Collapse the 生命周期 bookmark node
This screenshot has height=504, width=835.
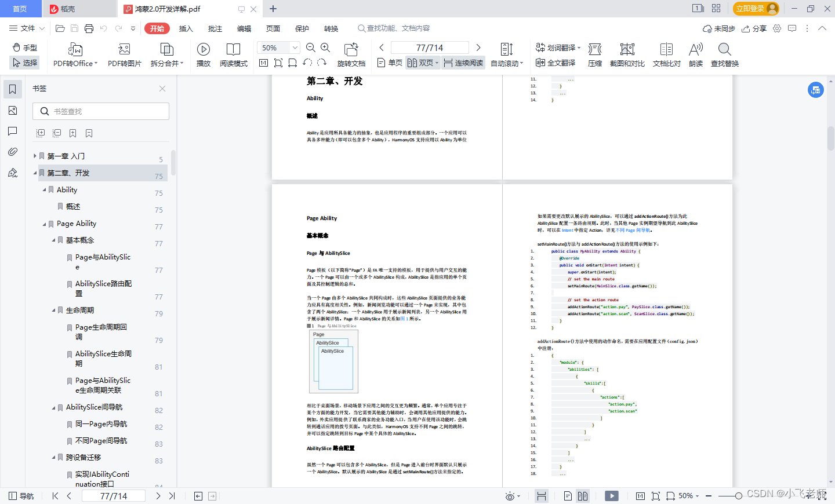[x=53, y=311]
